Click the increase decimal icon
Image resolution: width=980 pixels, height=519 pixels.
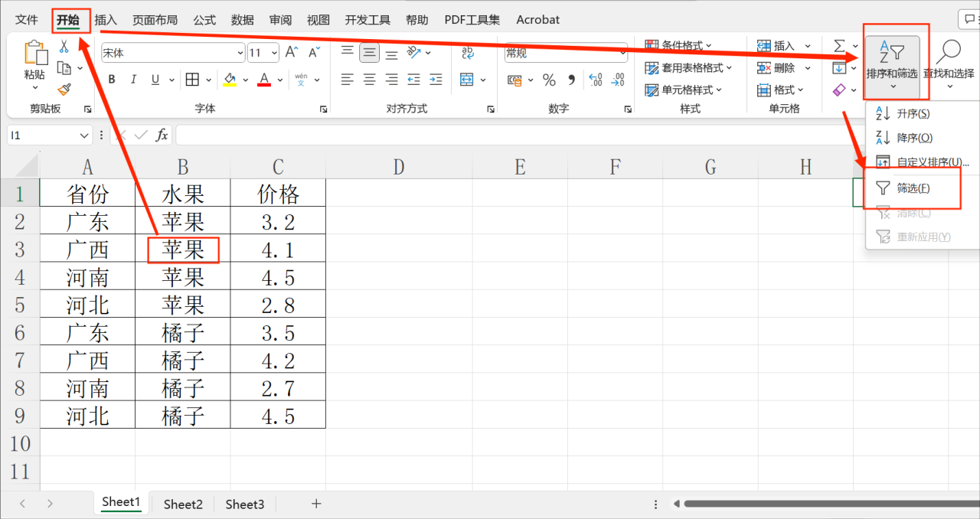(x=595, y=80)
